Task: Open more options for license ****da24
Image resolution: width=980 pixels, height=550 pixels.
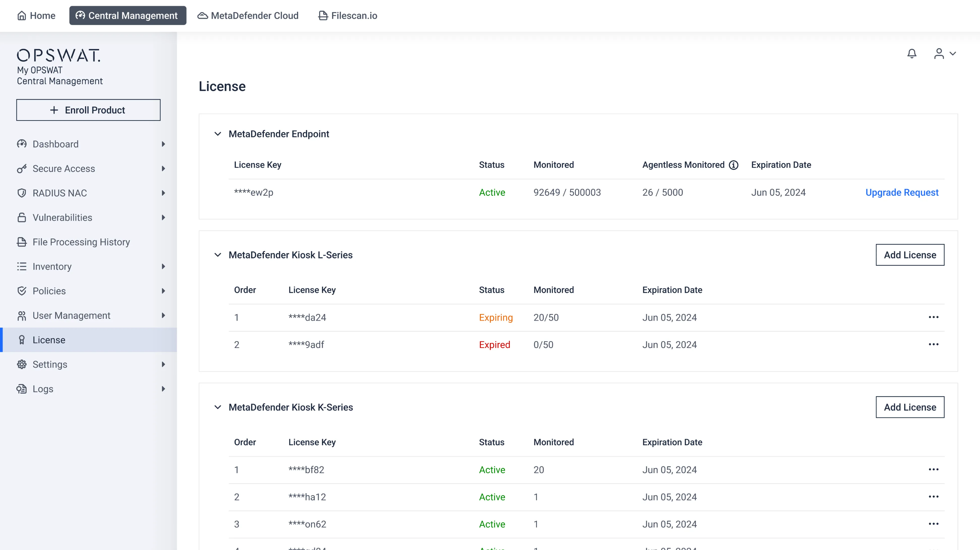Action: coord(933,317)
